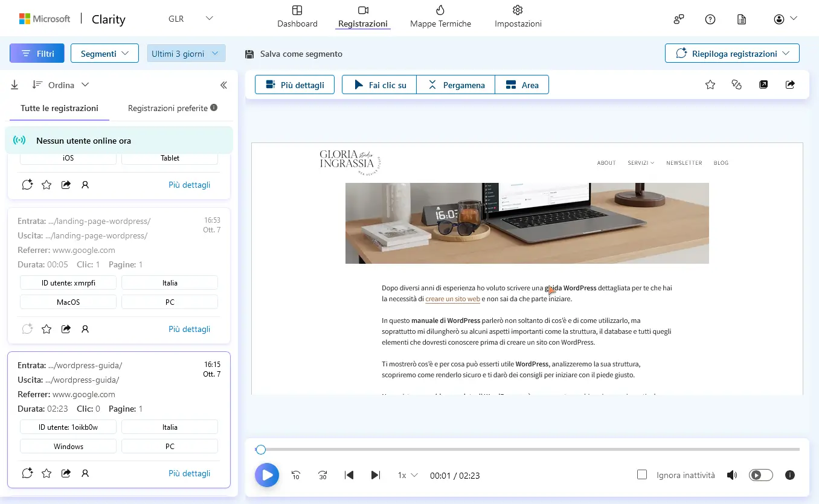Screen dimensions: 819x504
Task: Open the Segmenti dropdown
Action: (104, 53)
